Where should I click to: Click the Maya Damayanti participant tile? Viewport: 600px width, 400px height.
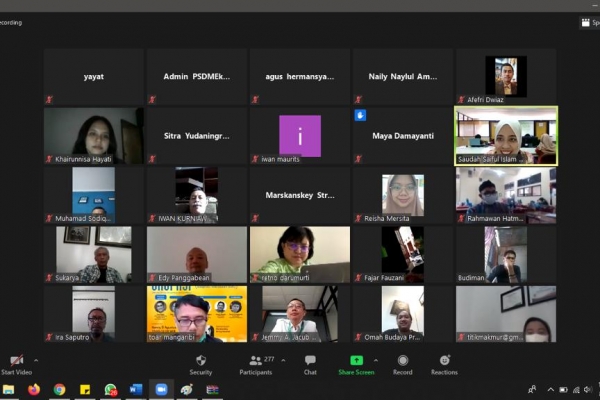(x=402, y=136)
